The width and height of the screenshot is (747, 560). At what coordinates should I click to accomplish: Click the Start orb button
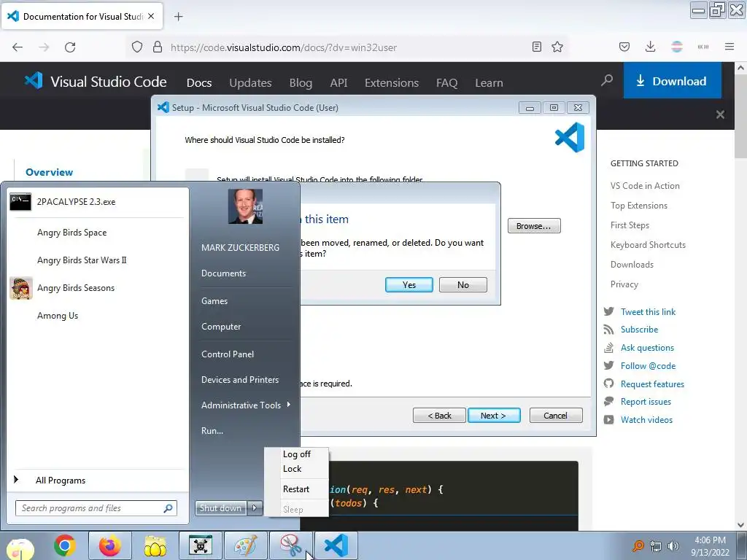coord(20,548)
